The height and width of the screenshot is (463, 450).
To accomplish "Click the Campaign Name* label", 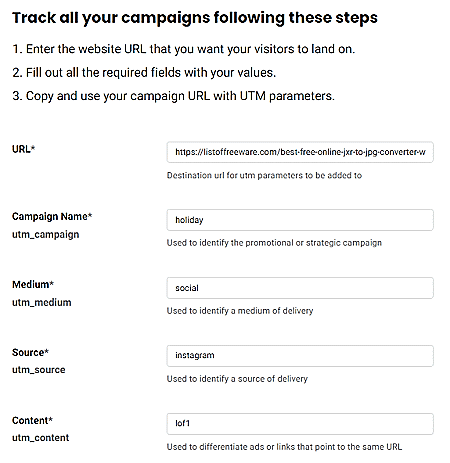I will pos(52,217).
